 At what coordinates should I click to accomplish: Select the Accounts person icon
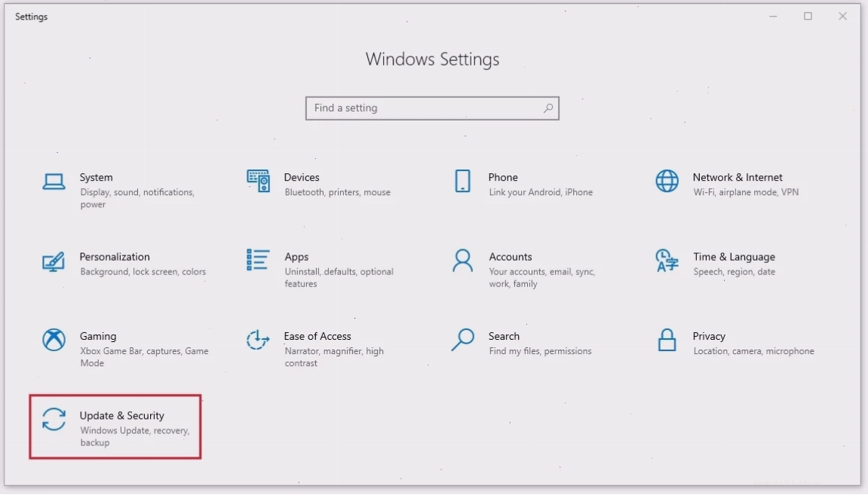[x=463, y=261]
